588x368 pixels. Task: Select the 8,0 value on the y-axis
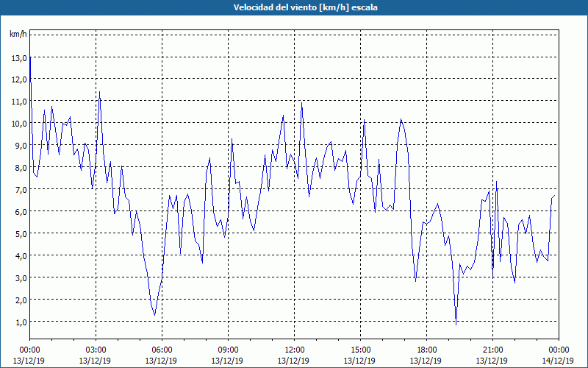pyautogui.click(x=21, y=168)
